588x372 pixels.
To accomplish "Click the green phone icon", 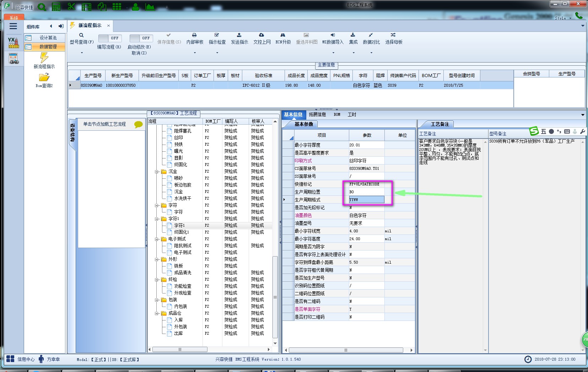I will tap(579, 15).
